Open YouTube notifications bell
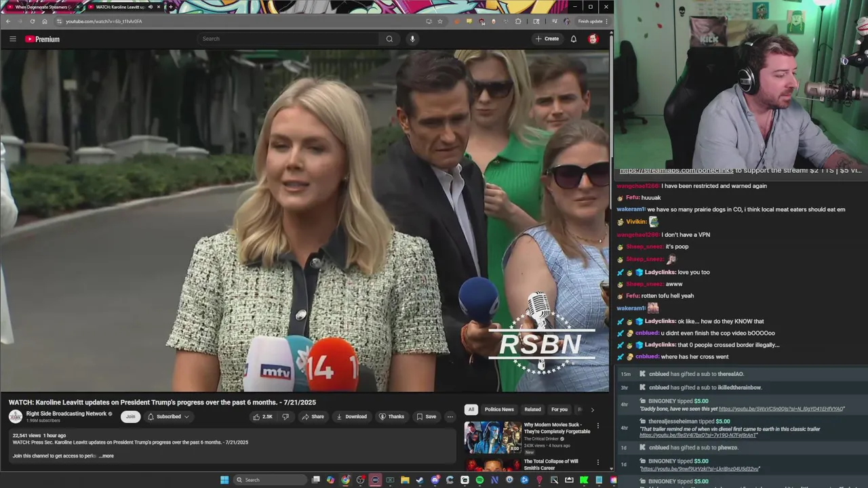The image size is (868, 488). coord(573,39)
